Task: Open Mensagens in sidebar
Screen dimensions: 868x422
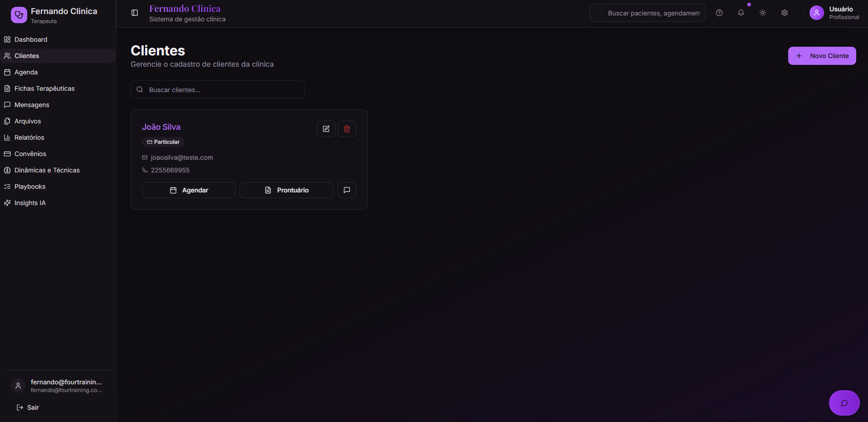Action: (58, 105)
